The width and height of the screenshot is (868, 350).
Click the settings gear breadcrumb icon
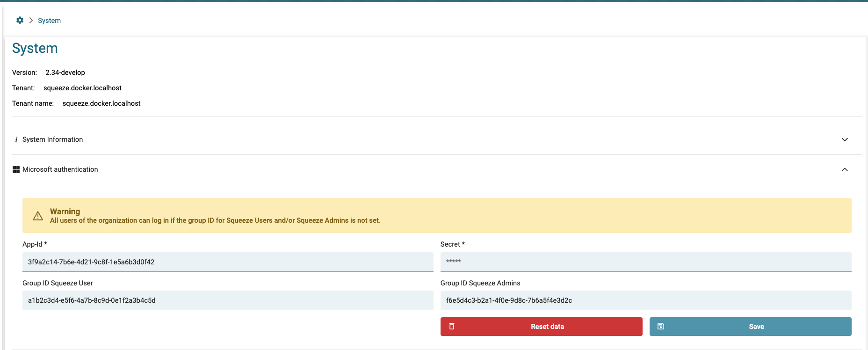20,20
